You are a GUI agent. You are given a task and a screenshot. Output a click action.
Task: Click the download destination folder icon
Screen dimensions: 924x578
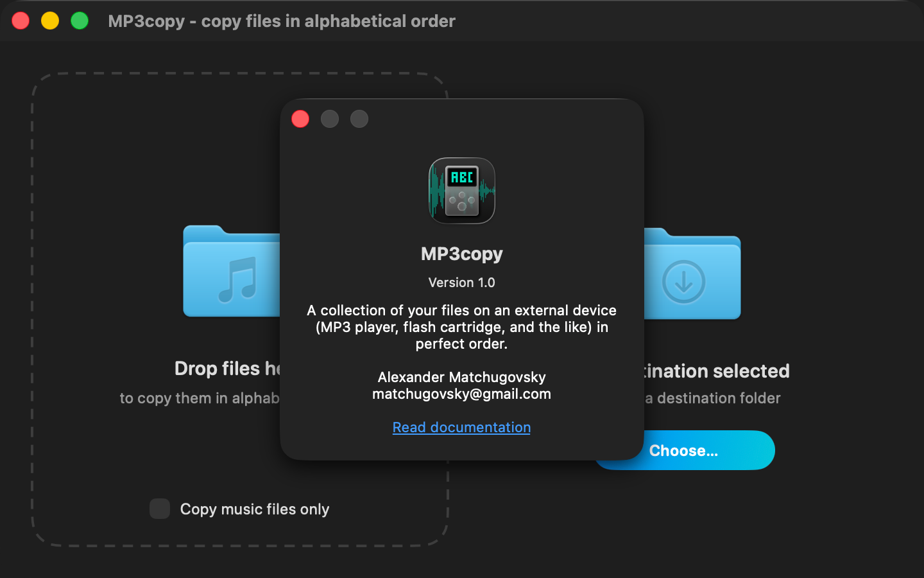pos(692,274)
